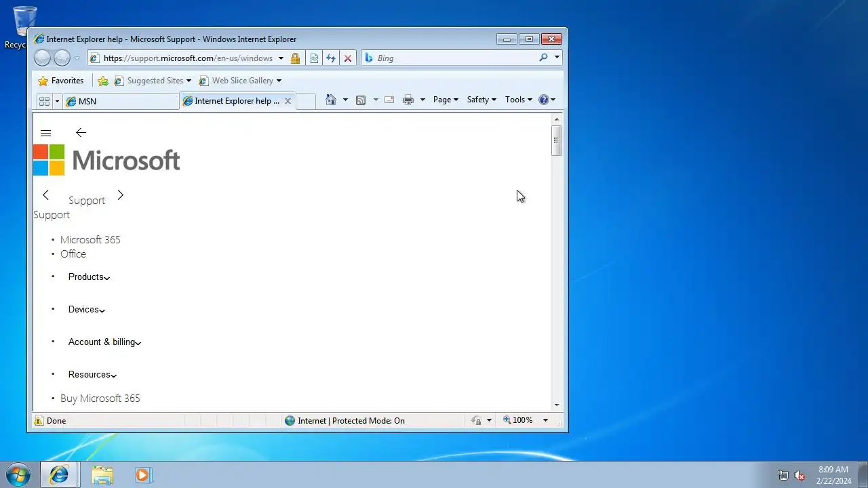Click the IE Forward navigation button
Viewport: 868px width, 488px height.
click(x=62, y=58)
